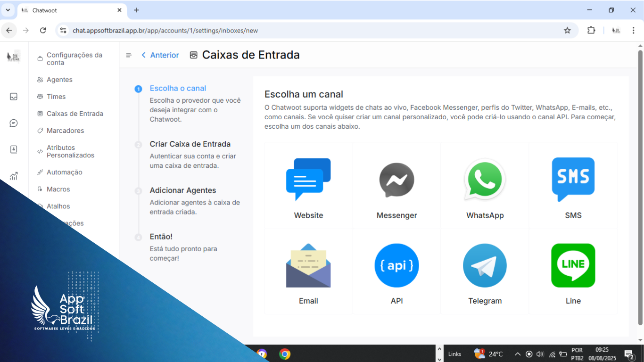Choose the Line channel icon
Image resolution: width=644 pixels, height=362 pixels.
[573, 265]
